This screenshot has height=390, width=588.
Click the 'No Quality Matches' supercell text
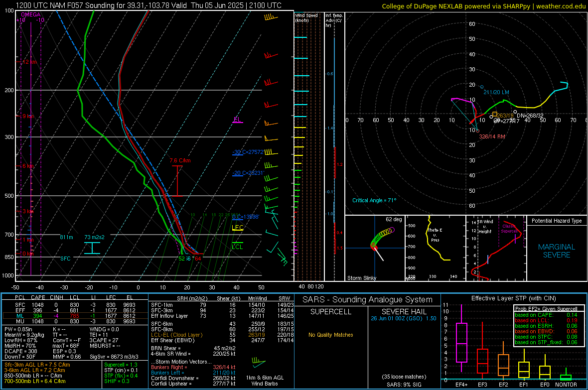click(331, 335)
